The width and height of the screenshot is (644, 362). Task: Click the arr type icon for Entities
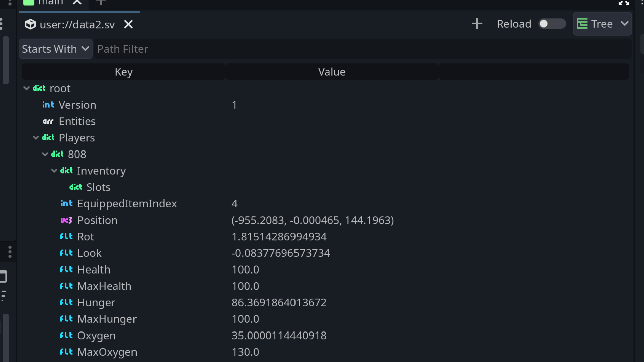48,121
